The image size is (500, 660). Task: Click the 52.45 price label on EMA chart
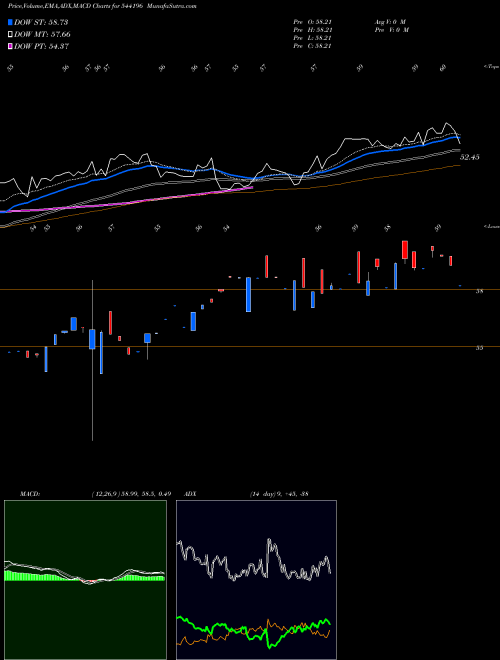[470, 157]
